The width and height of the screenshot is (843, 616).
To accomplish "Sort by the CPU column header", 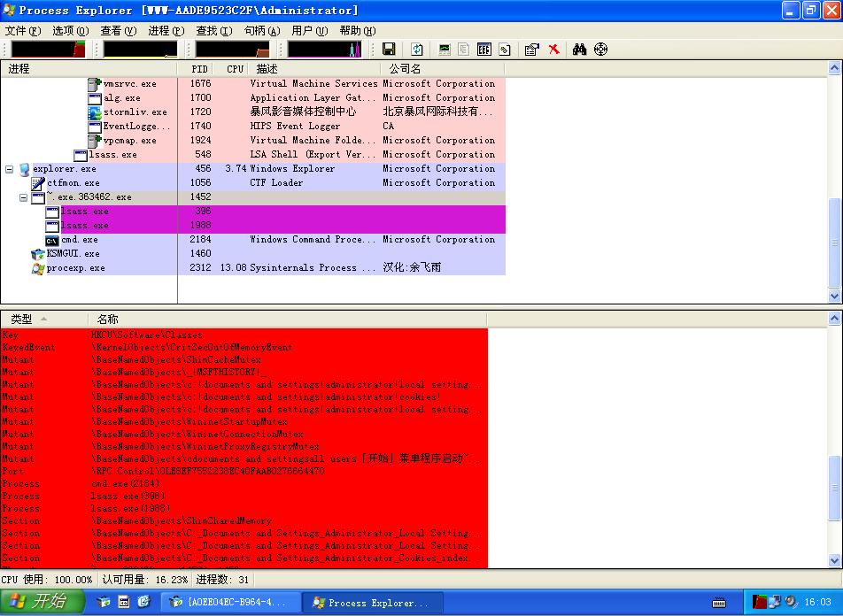I will click(231, 69).
